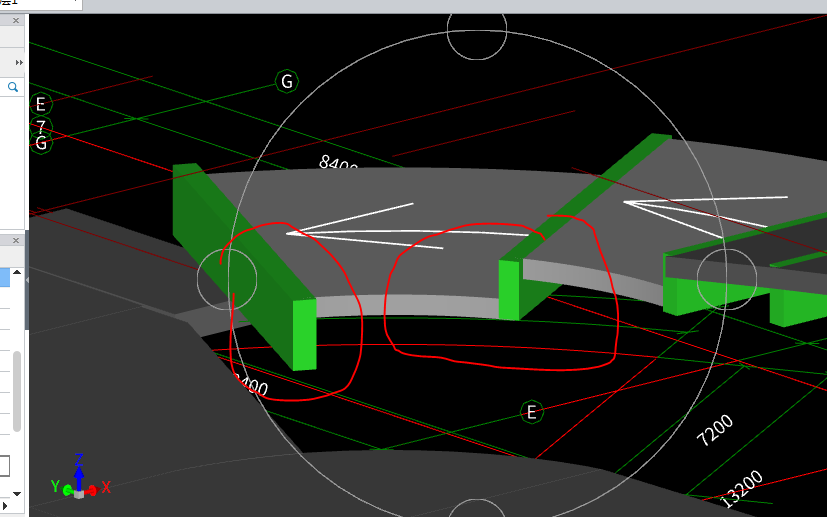Screen dimensions: 827x517
Task: Expand the double-chevron overflow in left panel
Action: 19,62
